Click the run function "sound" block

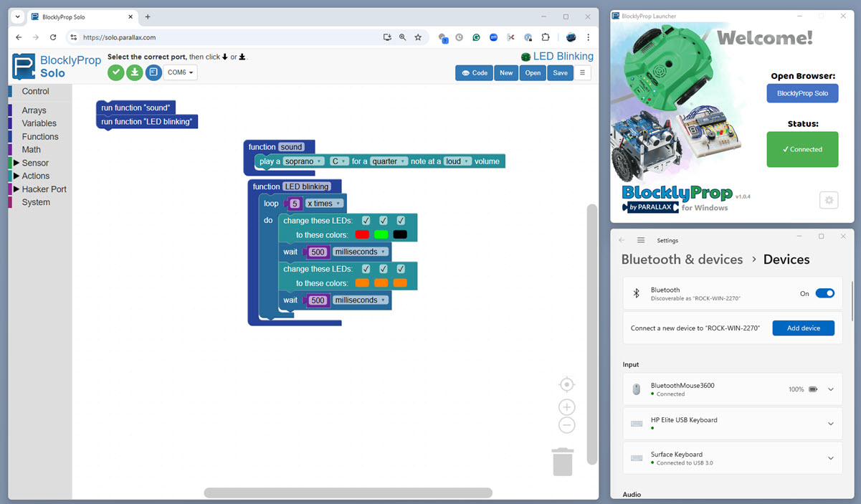coord(135,108)
